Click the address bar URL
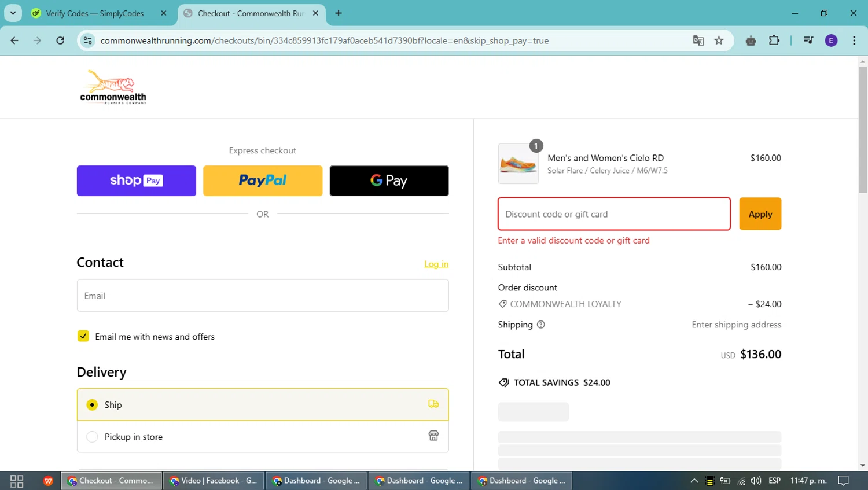Viewport: 868px width, 490px height. [324, 40]
